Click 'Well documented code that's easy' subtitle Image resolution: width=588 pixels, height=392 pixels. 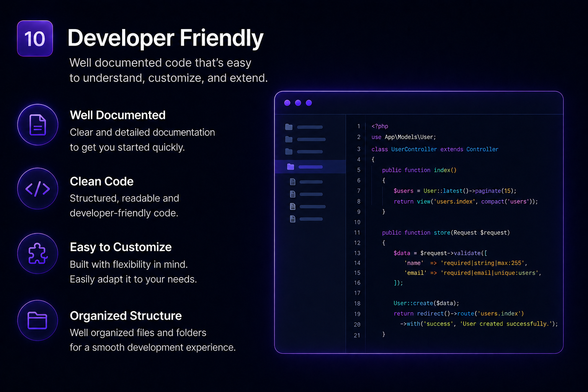pos(160,63)
